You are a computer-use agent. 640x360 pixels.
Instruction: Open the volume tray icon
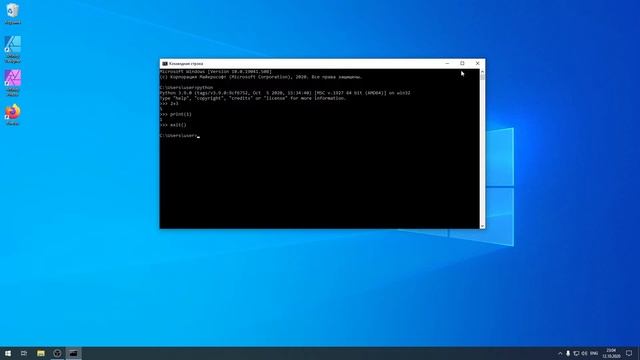point(584,353)
